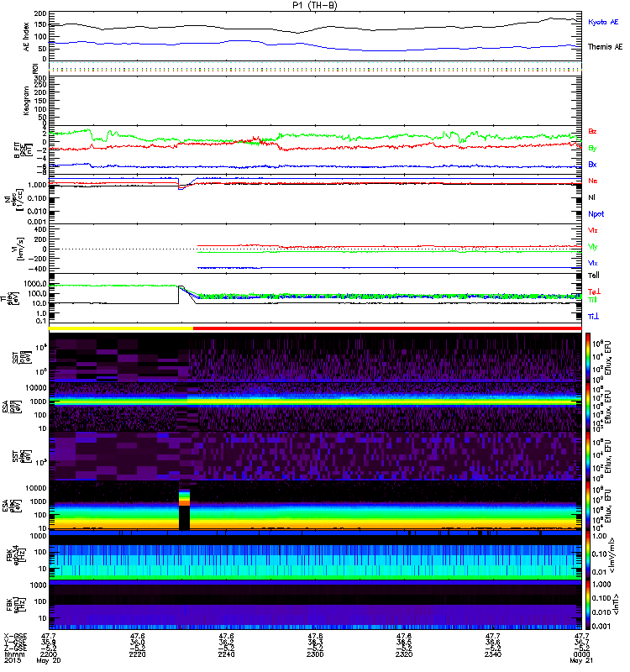This screenshot has width=630, height=672.
Task: Click the blue Bx legend label
Action: click(592, 164)
